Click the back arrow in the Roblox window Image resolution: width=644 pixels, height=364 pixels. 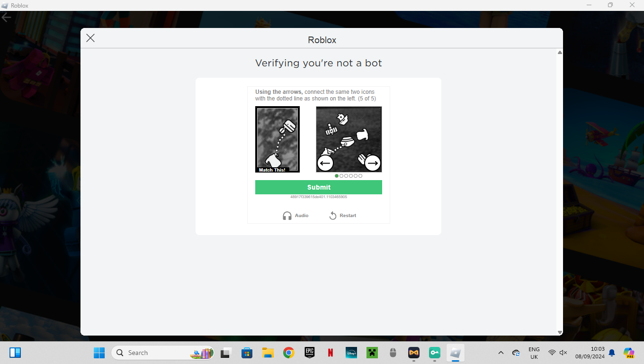pos(6,18)
